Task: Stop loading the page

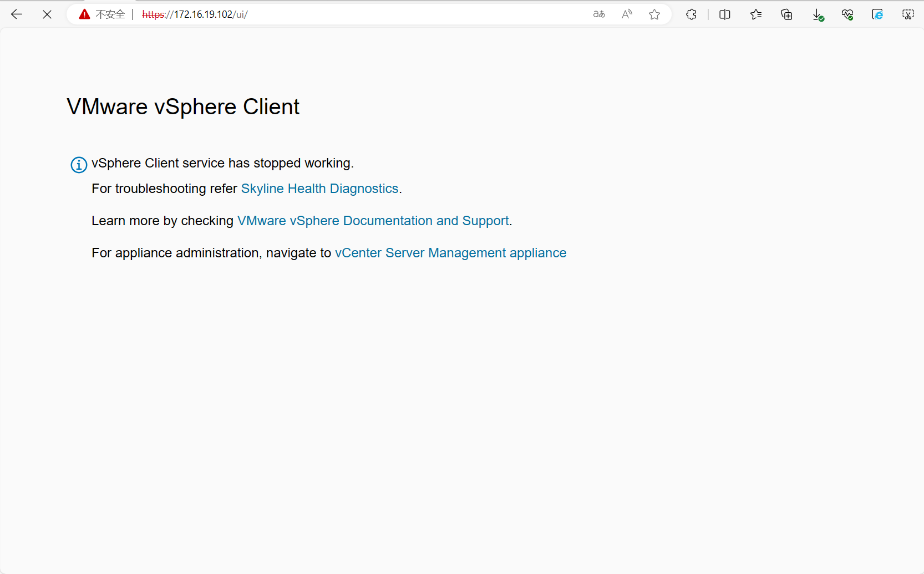Action: [x=47, y=14]
